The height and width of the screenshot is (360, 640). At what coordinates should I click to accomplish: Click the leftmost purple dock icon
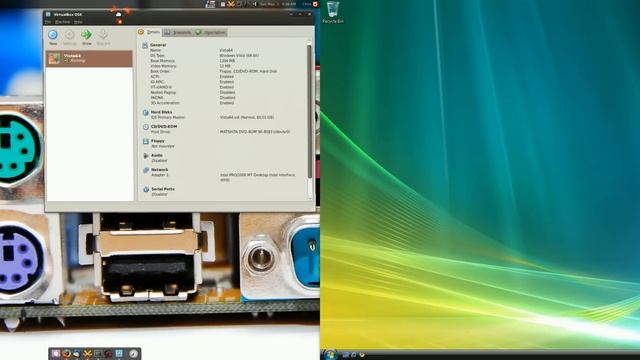[x=56, y=354]
